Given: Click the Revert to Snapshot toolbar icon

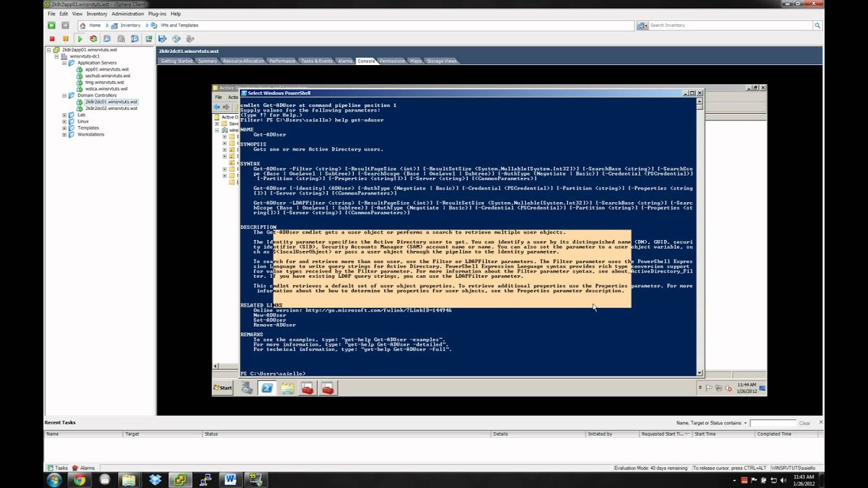Looking at the screenshot, I should pyautogui.click(x=121, y=39).
